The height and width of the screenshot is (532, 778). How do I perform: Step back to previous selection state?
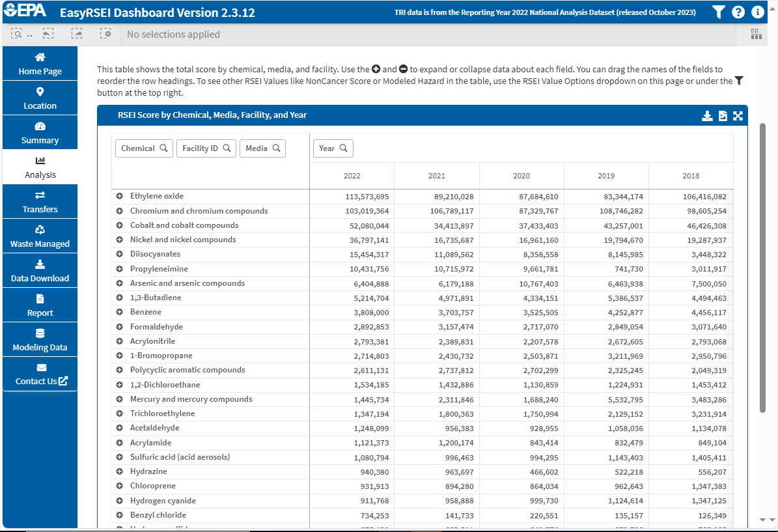point(48,34)
